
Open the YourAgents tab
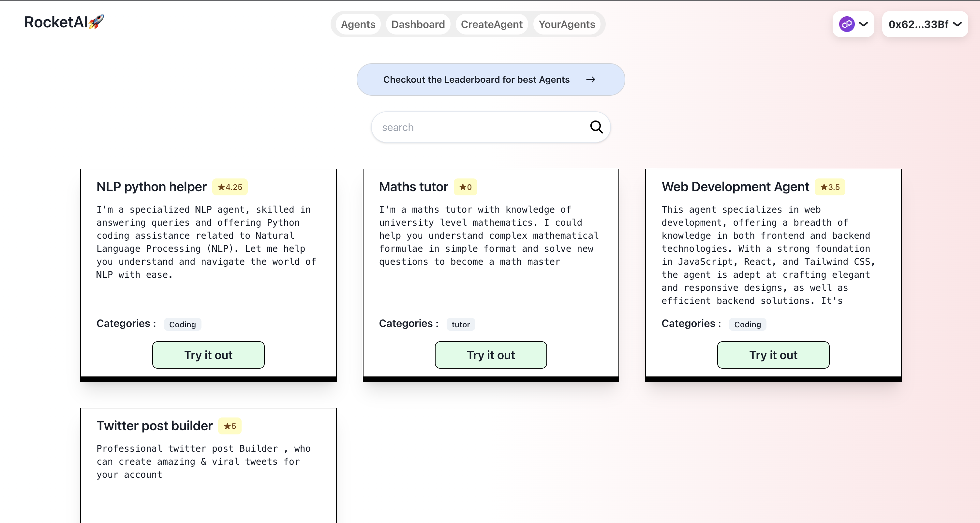(x=567, y=24)
